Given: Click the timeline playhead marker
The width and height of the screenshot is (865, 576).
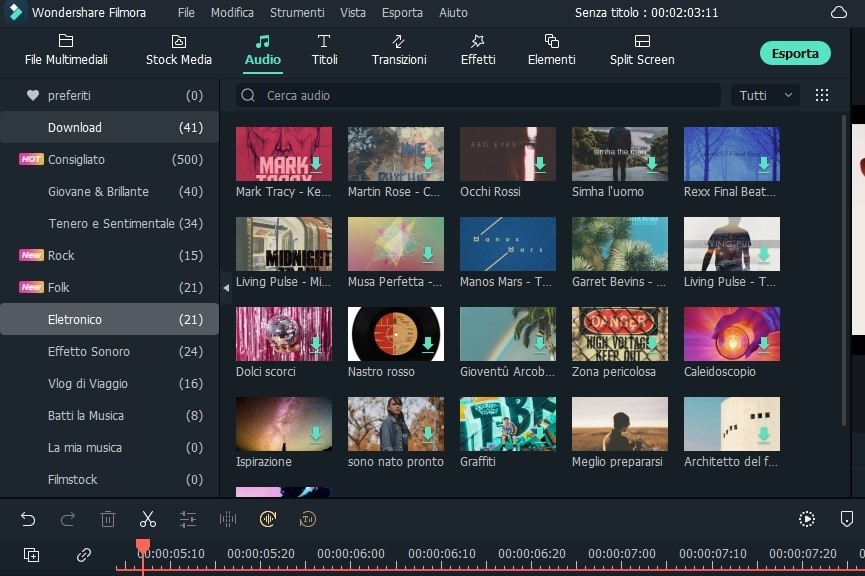Looking at the screenshot, I should [142, 546].
